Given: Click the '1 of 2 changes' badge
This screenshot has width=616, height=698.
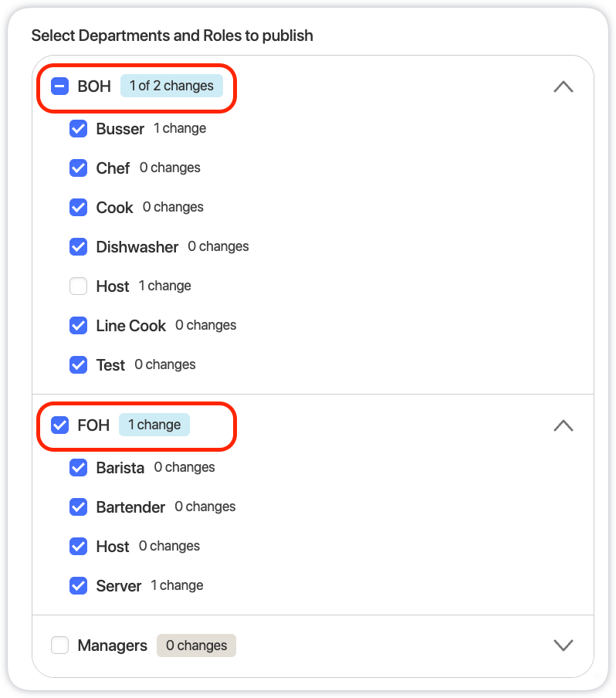Looking at the screenshot, I should pyautogui.click(x=171, y=86).
